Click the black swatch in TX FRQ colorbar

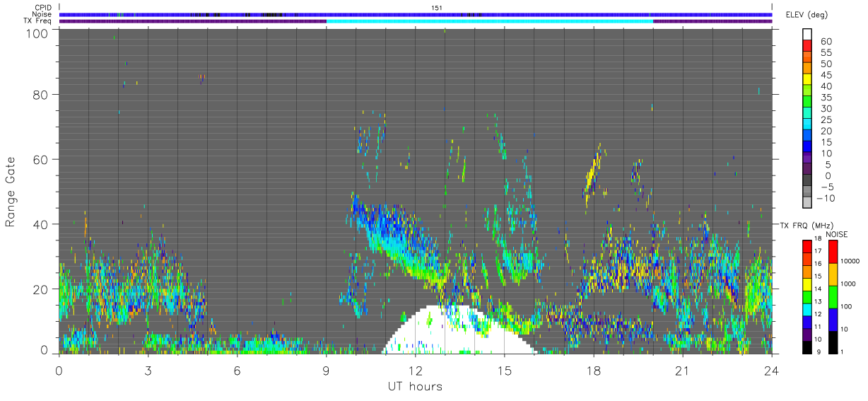[x=807, y=347]
